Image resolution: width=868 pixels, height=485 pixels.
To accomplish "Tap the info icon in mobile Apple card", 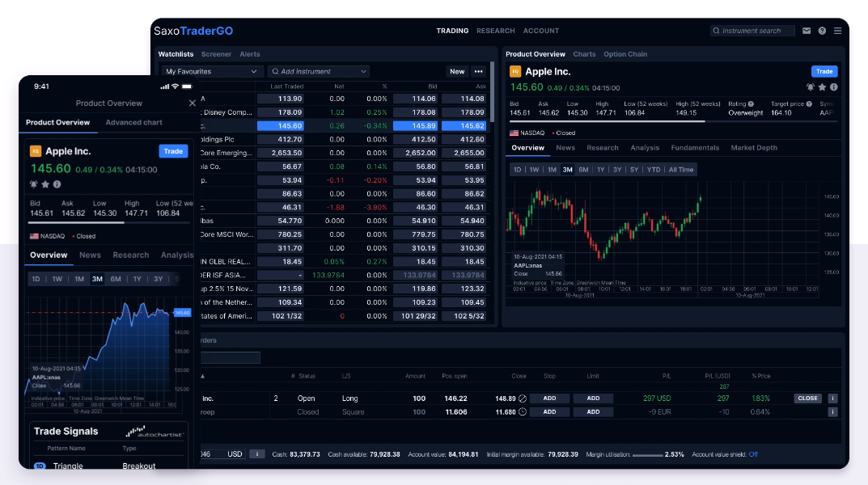I will pos(57,184).
